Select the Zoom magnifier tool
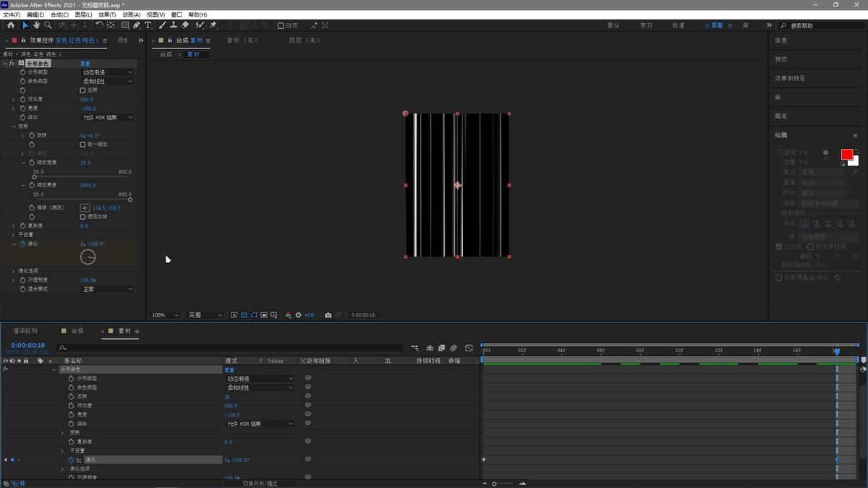The image size is (868, 488). pos(48,25)
